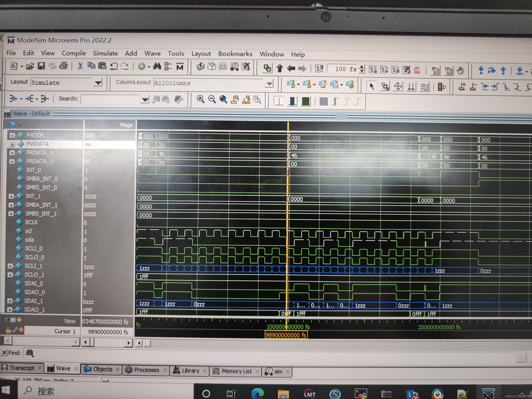Switch to the Library tab
This screenshot has width=532, height=399.
189,370
